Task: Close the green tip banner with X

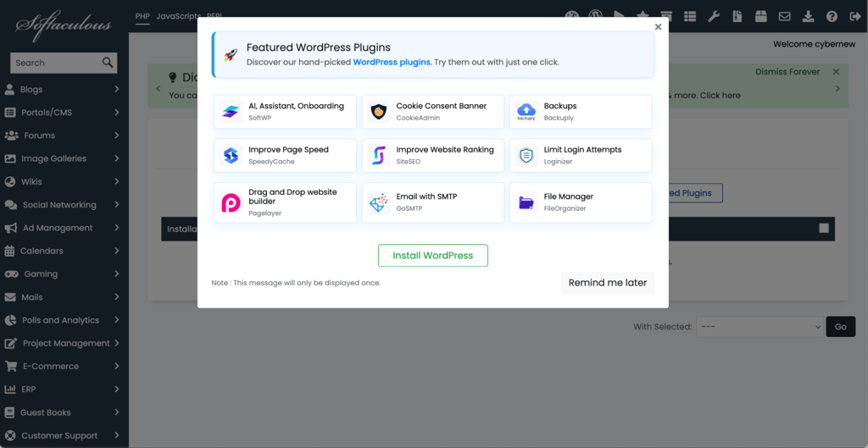Action: pos(836,71)
